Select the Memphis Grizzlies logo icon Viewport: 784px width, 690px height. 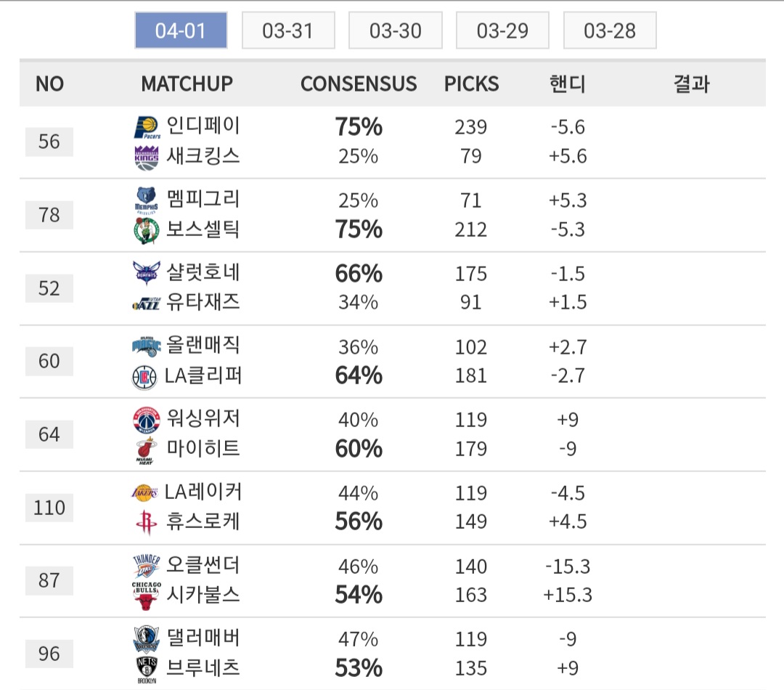pyautogui.click(x=146, y=199)
